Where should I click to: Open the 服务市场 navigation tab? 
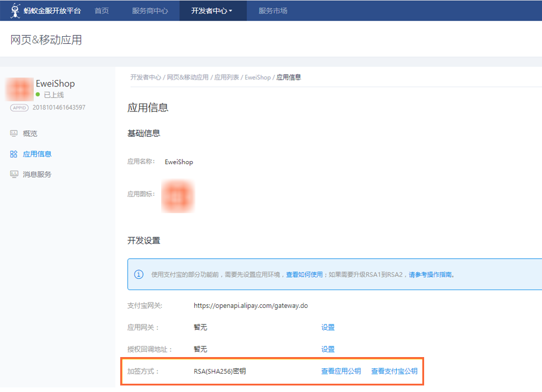[x=273, y=11]
